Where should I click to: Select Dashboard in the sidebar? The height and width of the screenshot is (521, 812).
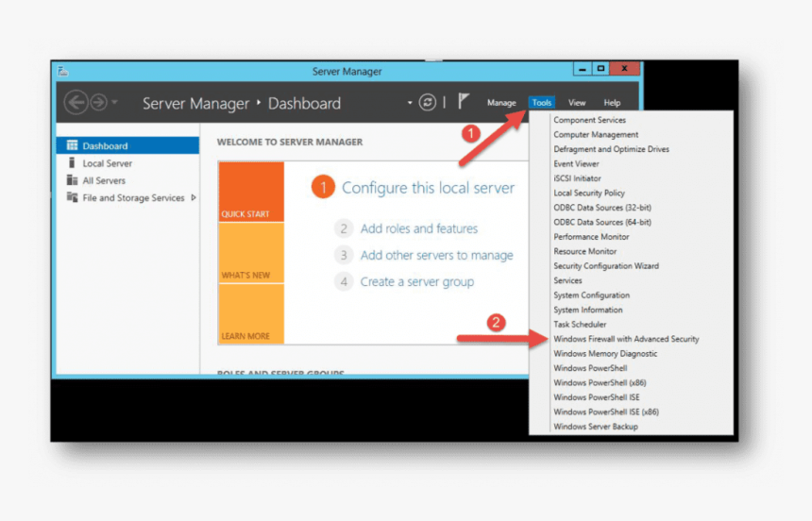pyautogui.click(x=127, y=145)
